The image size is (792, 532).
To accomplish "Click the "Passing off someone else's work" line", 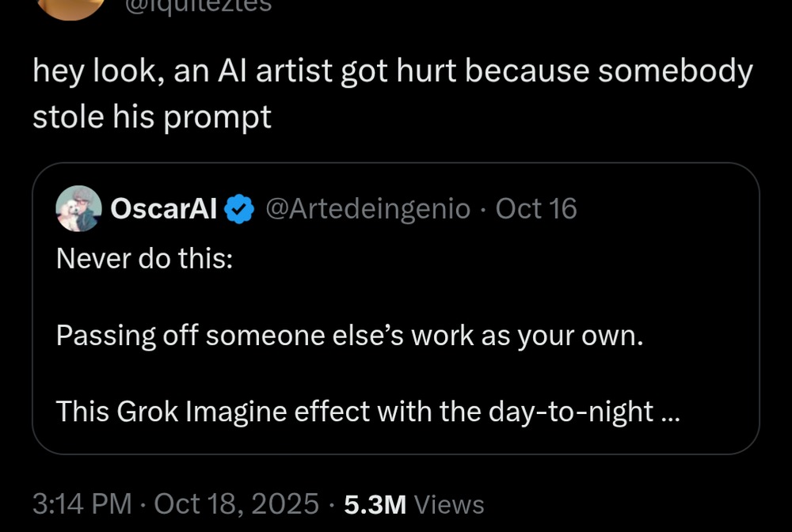I will coord(349,336).
